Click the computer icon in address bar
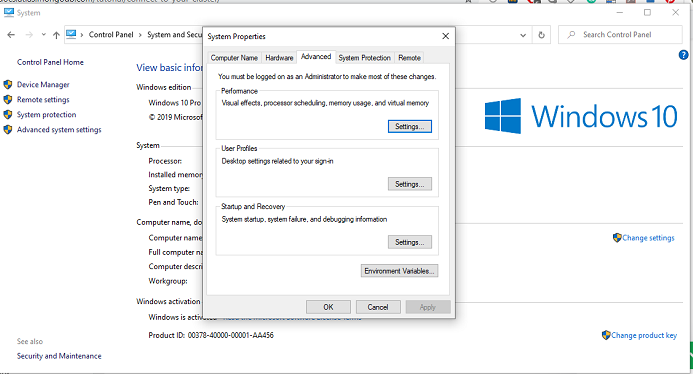The image size is (693, 374). (71, 34)
